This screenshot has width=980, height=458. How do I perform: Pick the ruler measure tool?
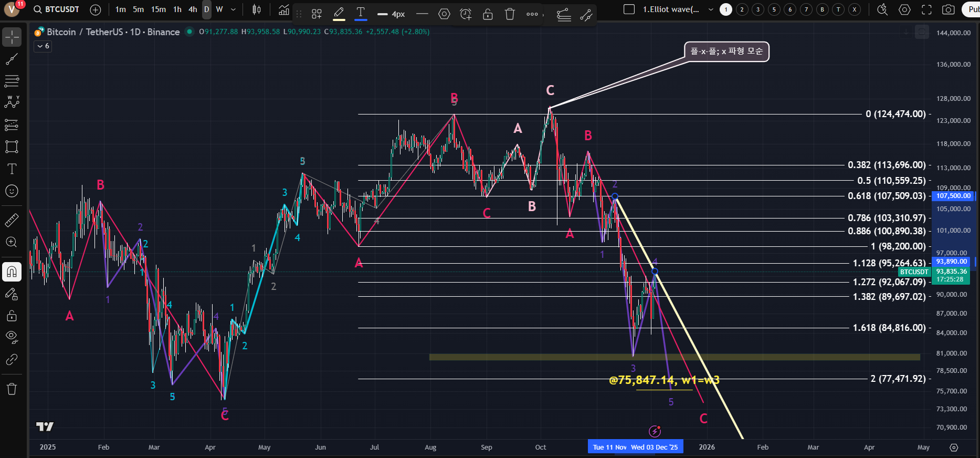coord(12,220)
